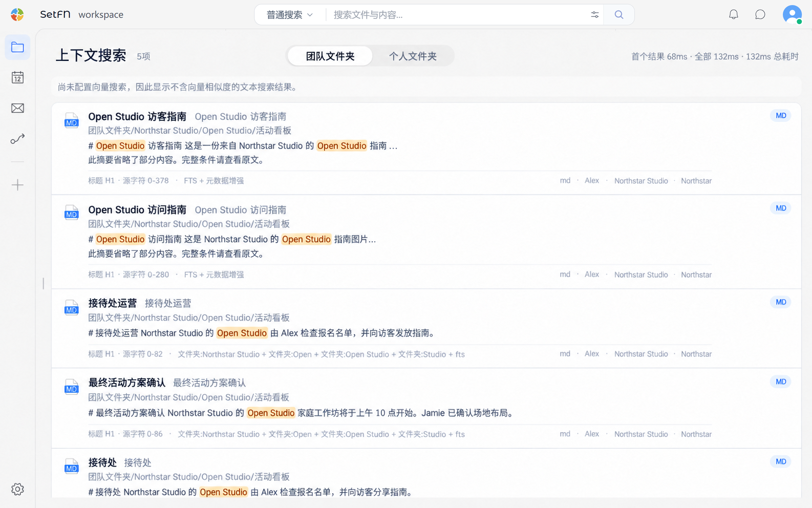Viewport: 812px width, 508px height.
Task: Open the chat messages icon
Action: pos(760,15)
